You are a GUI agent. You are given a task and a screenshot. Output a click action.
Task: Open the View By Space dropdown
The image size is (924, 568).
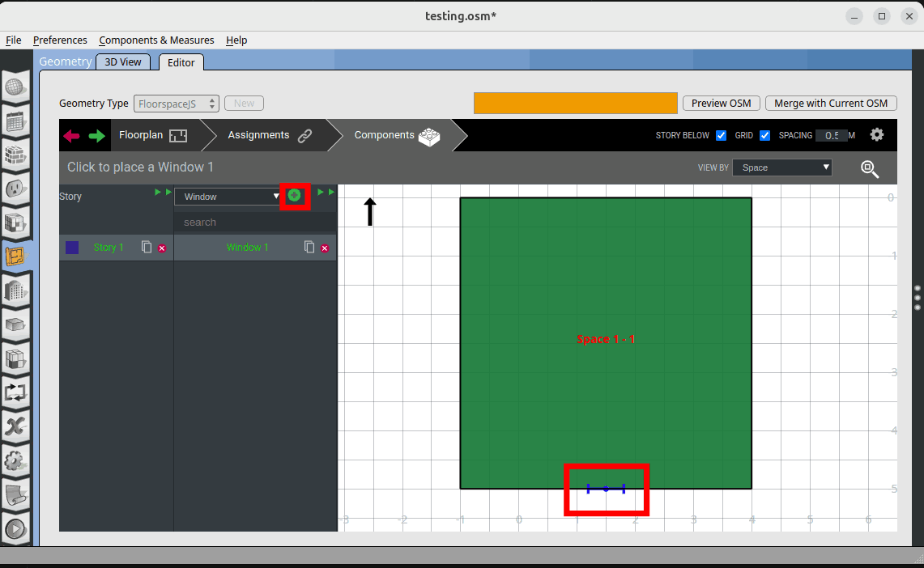coord(781,167)
